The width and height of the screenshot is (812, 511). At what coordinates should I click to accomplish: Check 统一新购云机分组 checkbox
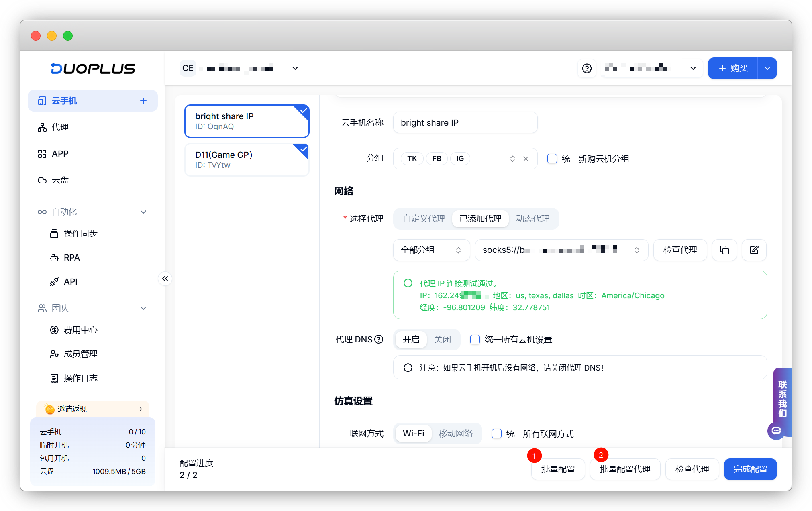click(552, 159)
